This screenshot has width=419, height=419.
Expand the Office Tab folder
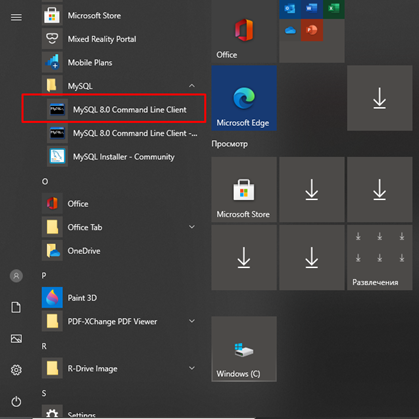[192, 227]
